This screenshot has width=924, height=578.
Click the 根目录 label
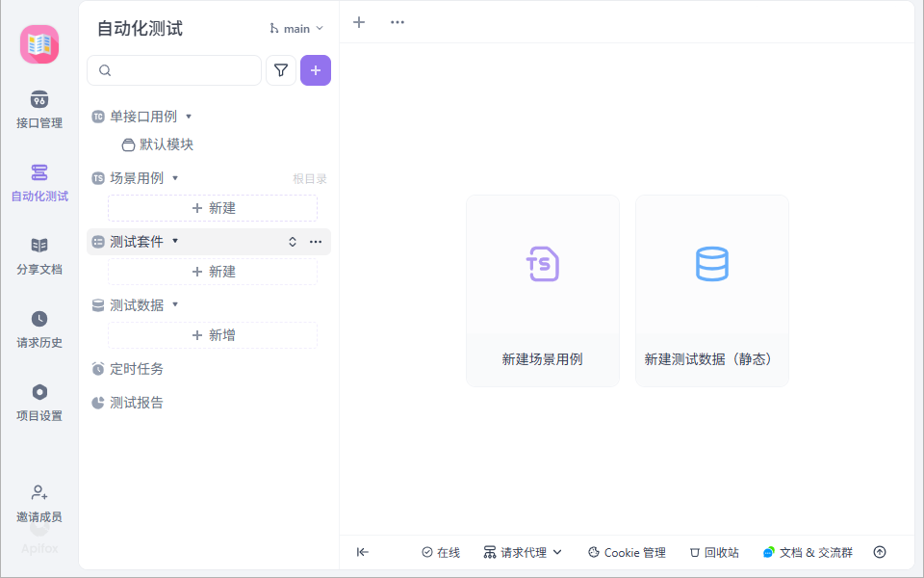[x=310, y=179]
